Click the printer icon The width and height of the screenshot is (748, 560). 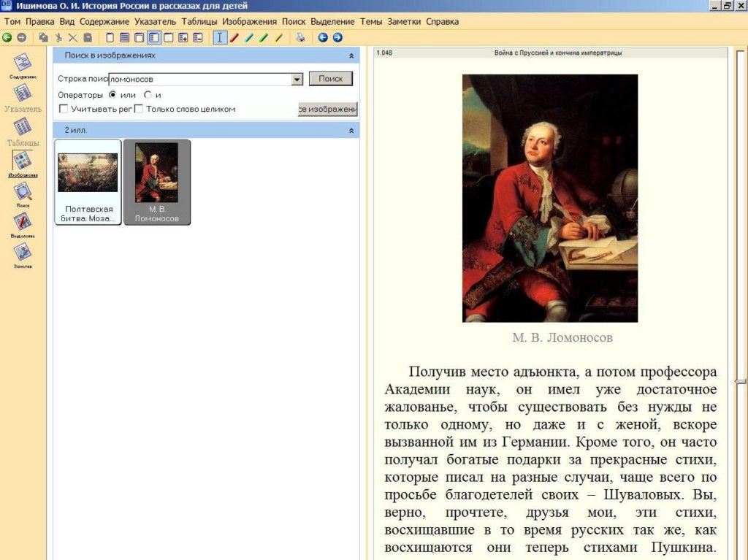point(300,38)
